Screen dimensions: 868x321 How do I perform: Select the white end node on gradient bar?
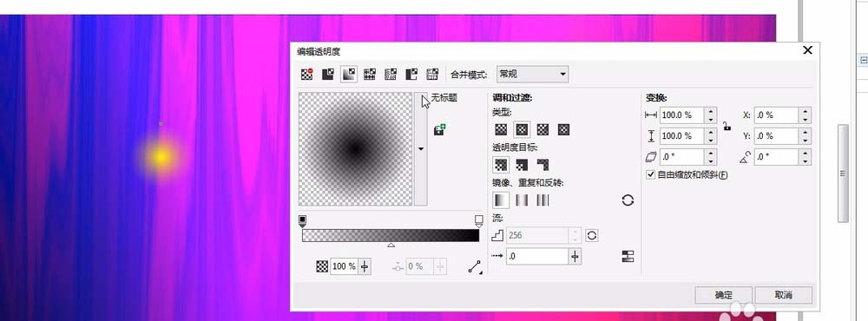pos(479,221)
